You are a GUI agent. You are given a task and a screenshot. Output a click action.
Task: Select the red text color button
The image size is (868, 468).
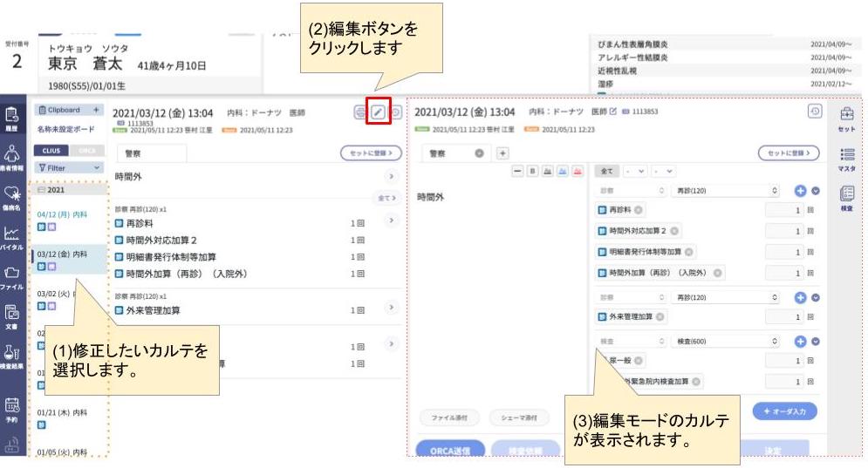point(578,171)
